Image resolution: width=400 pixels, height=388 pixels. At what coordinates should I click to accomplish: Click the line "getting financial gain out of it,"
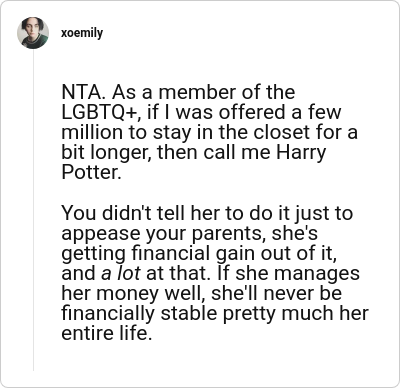click(199, 253)
